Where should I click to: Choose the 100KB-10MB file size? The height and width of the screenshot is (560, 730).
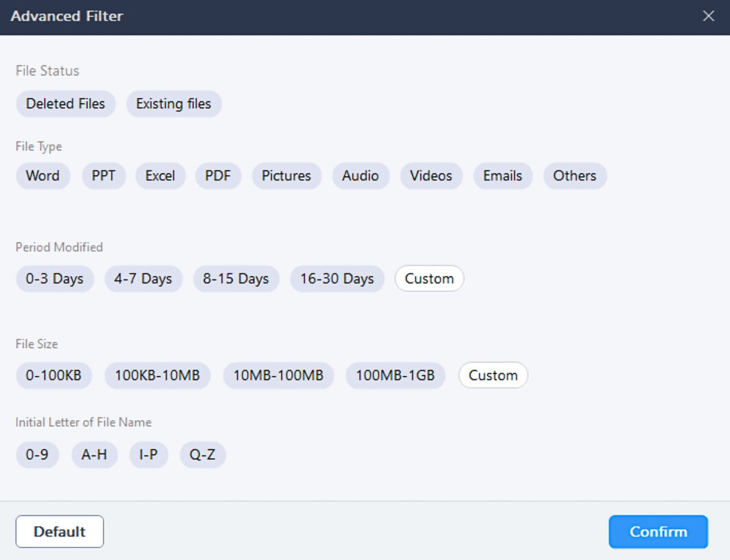click(x=157, y=376)
